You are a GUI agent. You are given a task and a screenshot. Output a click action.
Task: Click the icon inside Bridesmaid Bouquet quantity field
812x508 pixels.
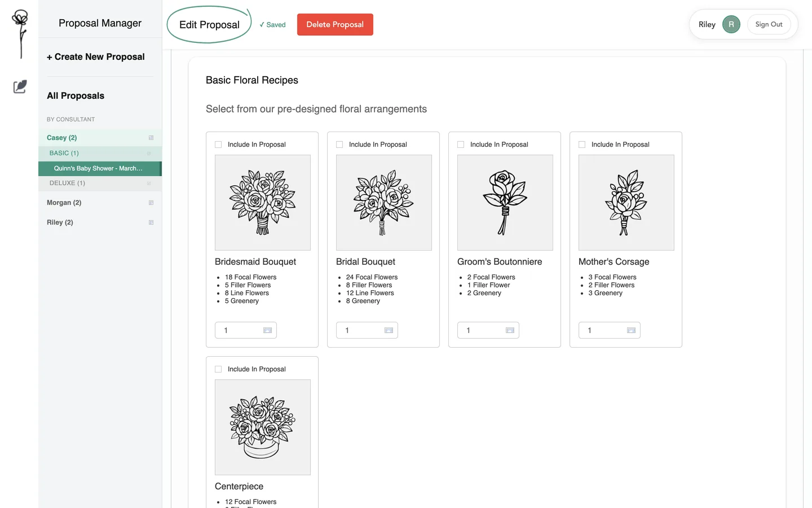coord(268,330)
